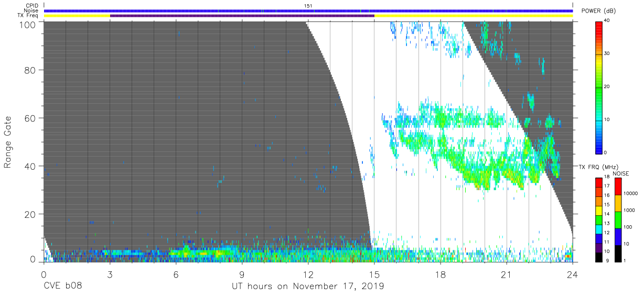Click the blue Noise strip above the plot
644x297 pixels.
pyautogui.click(x=308, y=10)
